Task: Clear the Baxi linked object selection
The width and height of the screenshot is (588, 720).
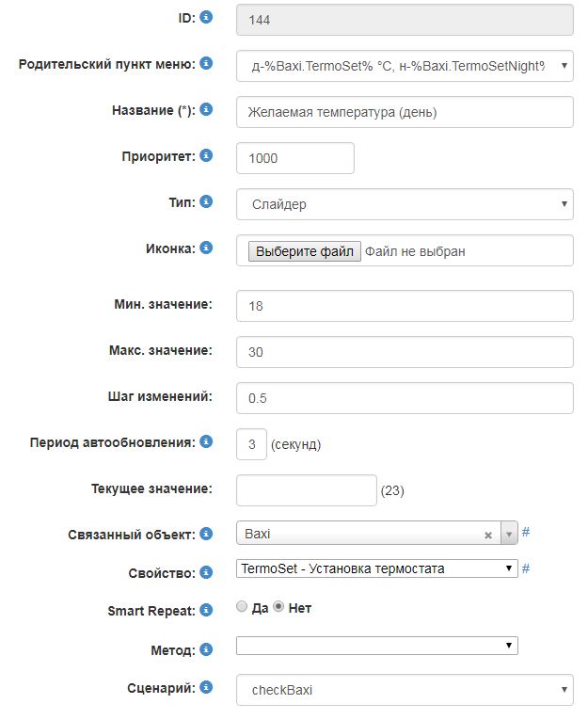Action: pos(488,535)
